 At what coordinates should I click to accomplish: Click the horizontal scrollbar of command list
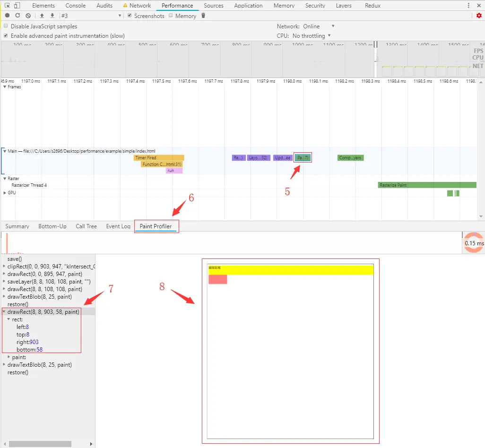click(40, 444)
